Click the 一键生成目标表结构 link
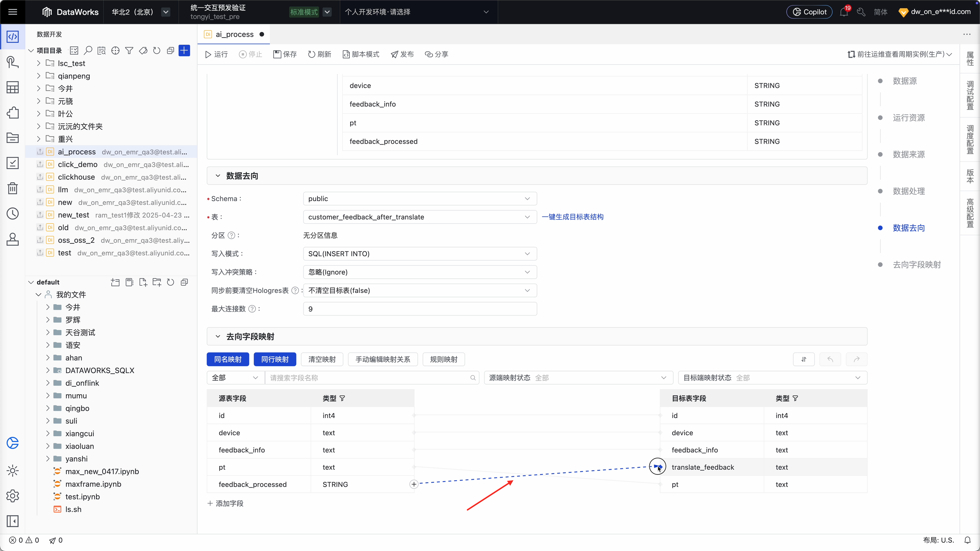 click(573, 217)
